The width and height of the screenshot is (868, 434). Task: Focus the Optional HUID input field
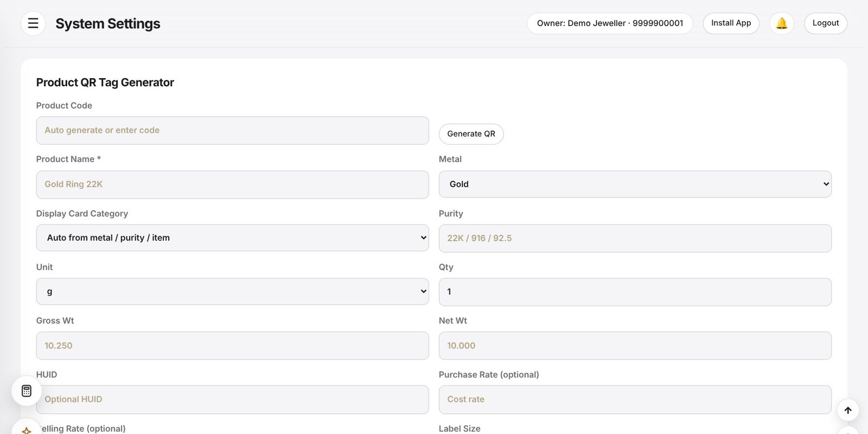tap(232, 399)
